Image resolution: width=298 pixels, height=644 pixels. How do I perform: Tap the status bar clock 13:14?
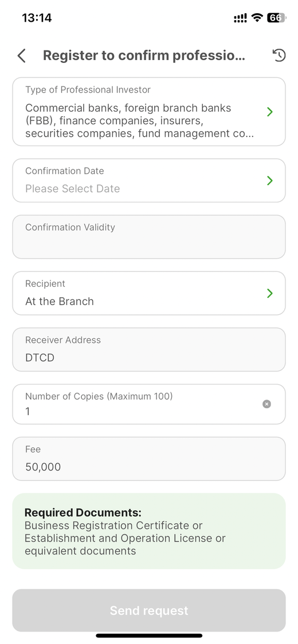click(x=37, y=18)
